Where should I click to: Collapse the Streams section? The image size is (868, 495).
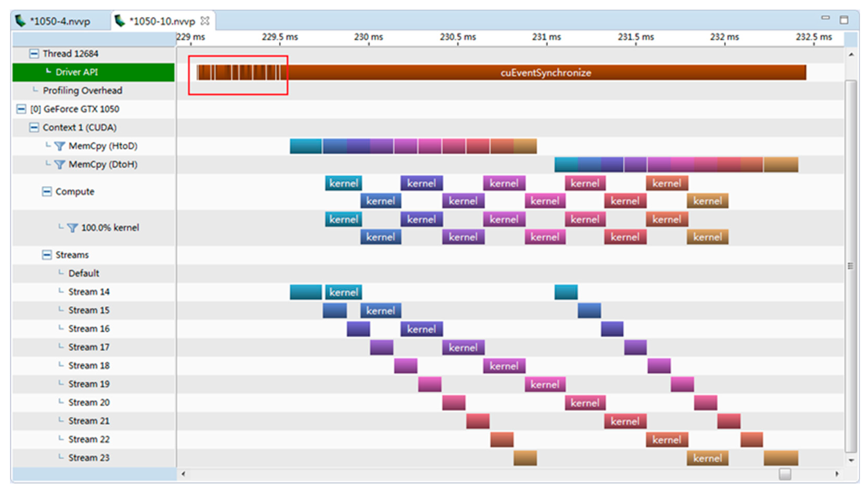tap(47, 255)
